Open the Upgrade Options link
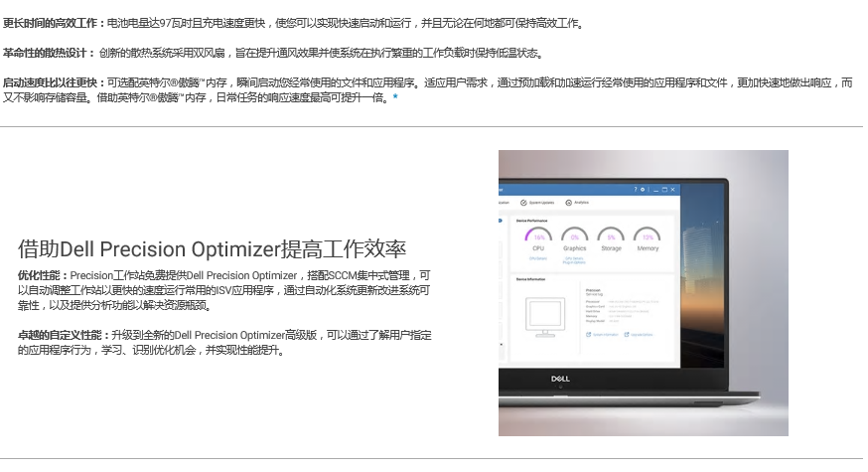 tap(640, 335)
